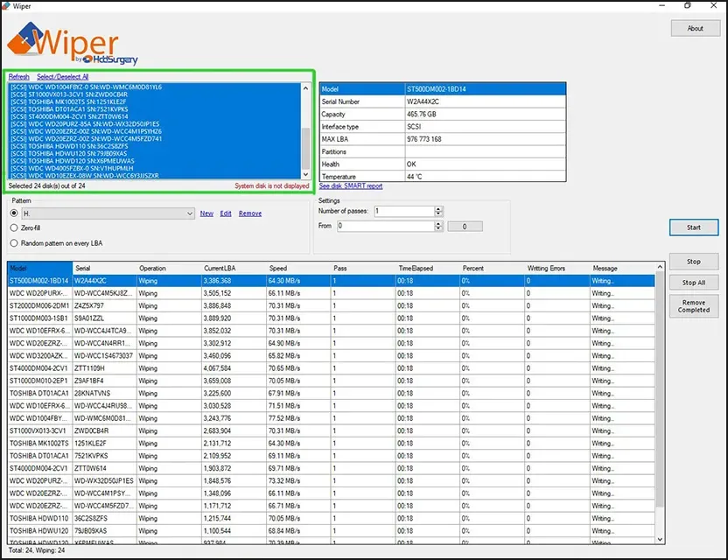Image resolution: width=728 pixels, height=560 pixels.
Task: Click Select/Deselect All link
Action: pos(62,77)
